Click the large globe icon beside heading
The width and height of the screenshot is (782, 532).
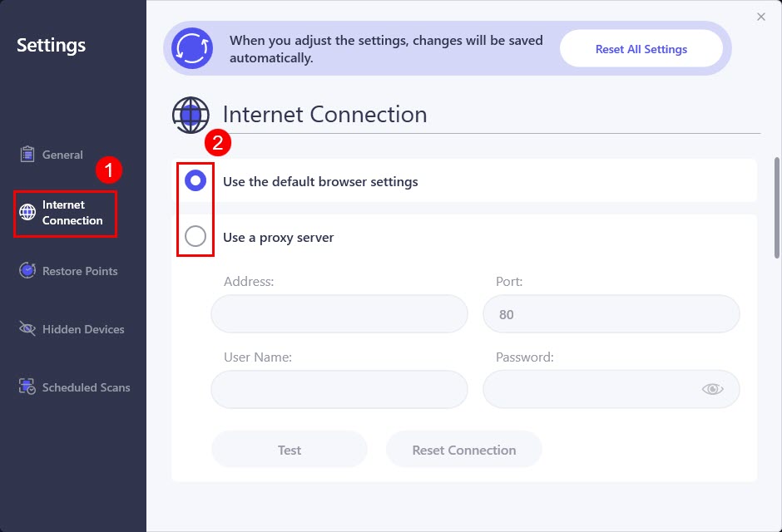pyautogui.click(x=191, y=115)
